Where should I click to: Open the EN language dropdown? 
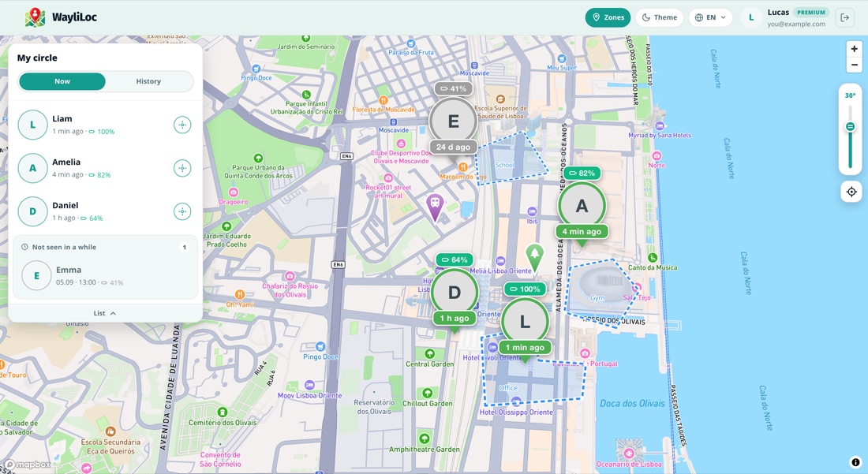click(x=710, y=17)
